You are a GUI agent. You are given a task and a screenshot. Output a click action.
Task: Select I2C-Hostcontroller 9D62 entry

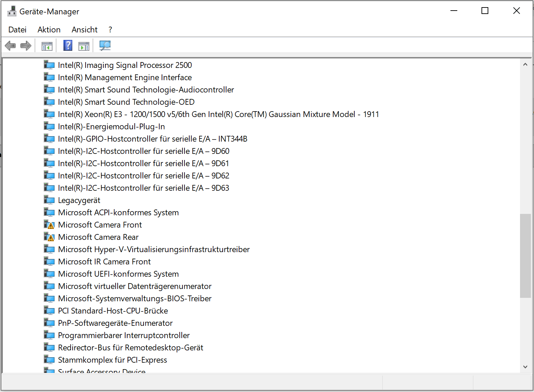pyautogui.click(x=144, y=176)
